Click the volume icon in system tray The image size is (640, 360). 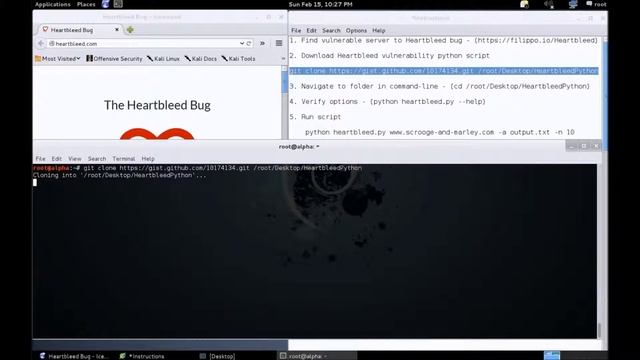pos(549,4)
